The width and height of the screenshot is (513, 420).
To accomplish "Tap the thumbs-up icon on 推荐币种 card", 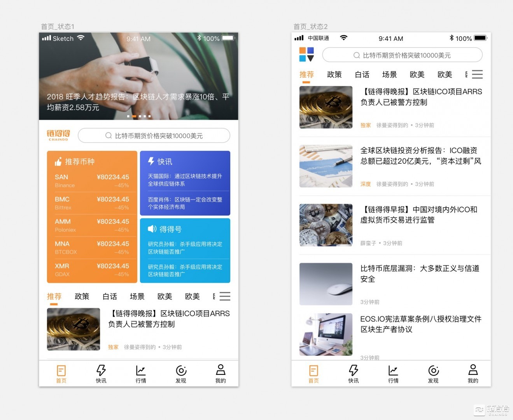I will (x=58, y=161).
